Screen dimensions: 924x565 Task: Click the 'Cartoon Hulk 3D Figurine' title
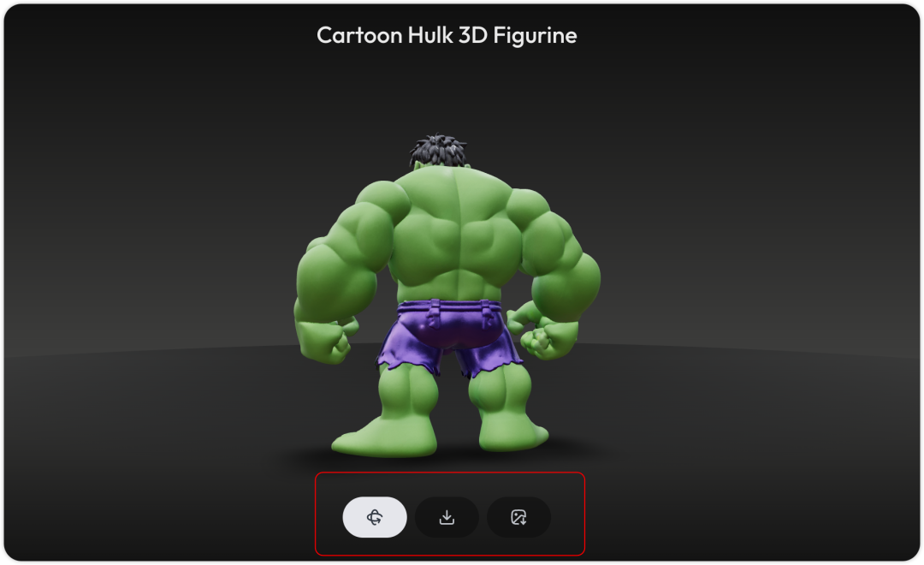tap(447, 35)
